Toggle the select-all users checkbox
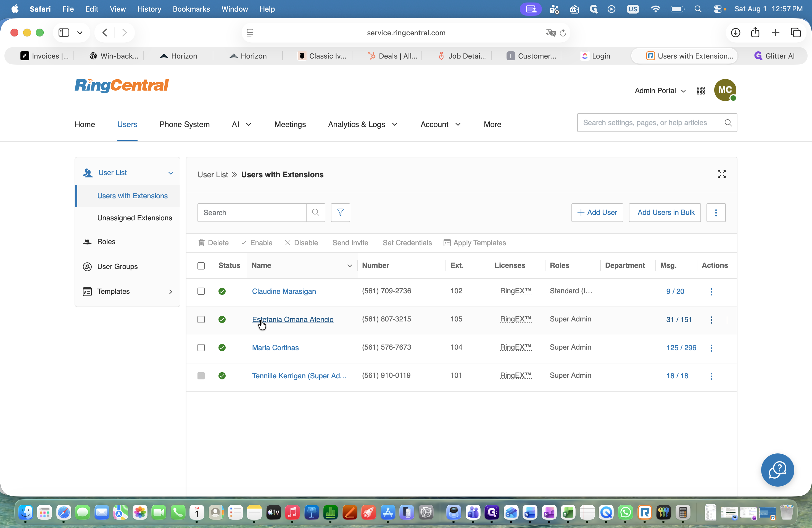This screenshot has height=528, width=812. pos(201,266)
